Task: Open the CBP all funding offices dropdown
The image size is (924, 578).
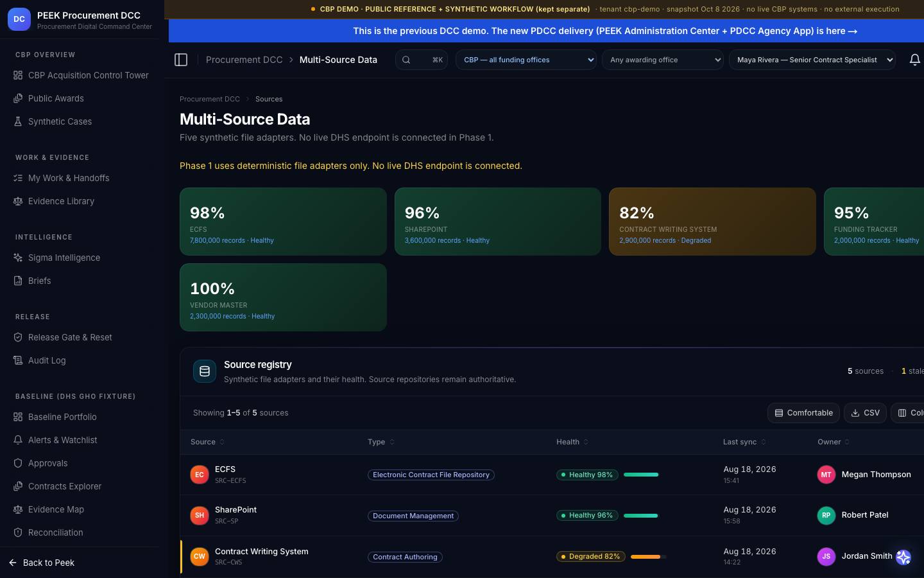Action: point(526,60)
